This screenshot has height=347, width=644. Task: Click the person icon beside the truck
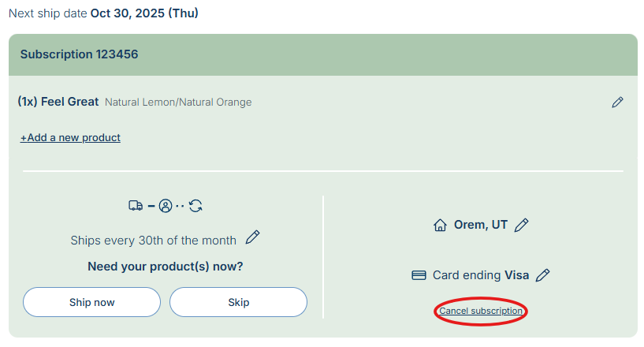(x=166, y=206)
